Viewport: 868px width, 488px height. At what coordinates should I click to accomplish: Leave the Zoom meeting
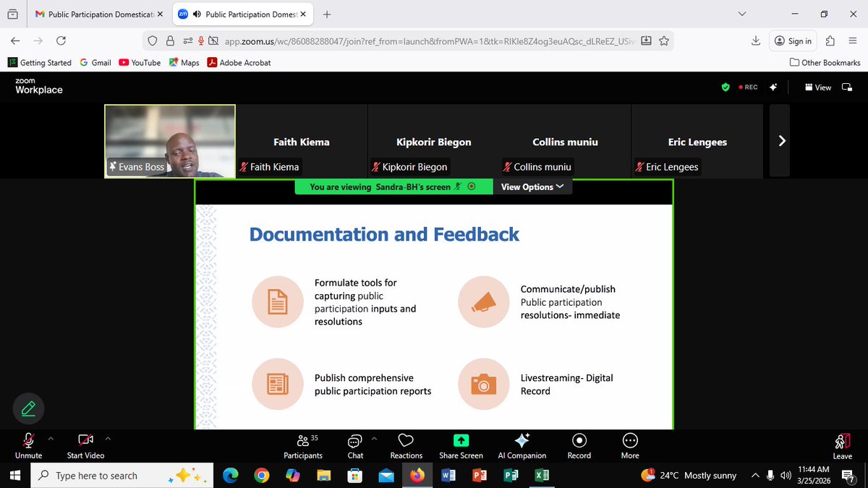(x=842, y=445)
